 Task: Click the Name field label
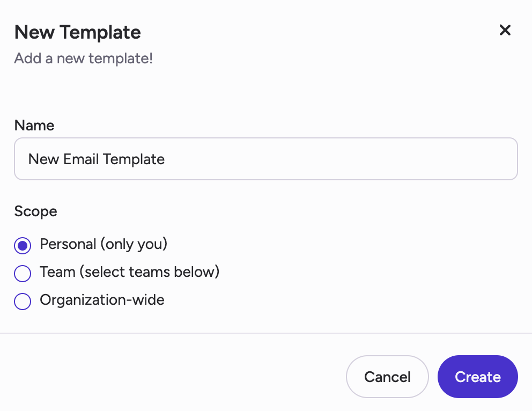pos(34,125)
